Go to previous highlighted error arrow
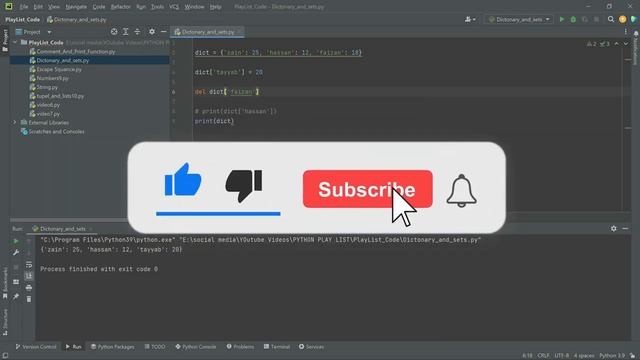The image size is (640, 360). pyautogui.click(x=616, y=44)
